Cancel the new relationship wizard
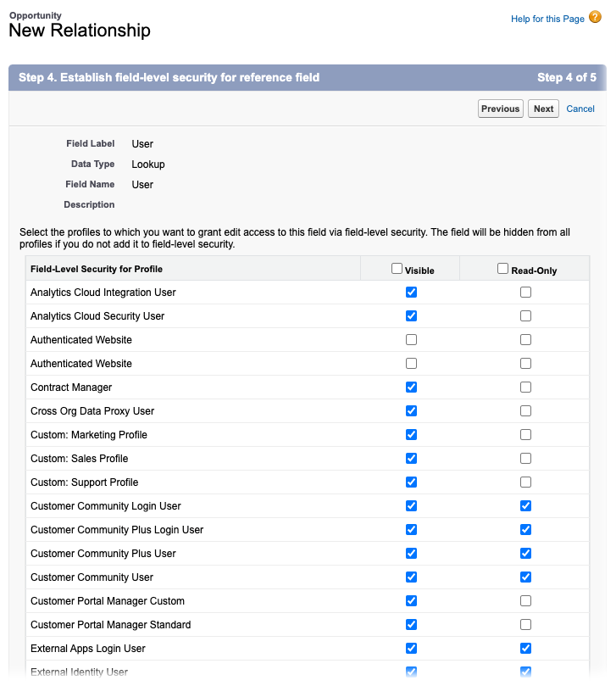Viewport: 616px width, 697px height. pyautogui.click(x=580, y=109)
